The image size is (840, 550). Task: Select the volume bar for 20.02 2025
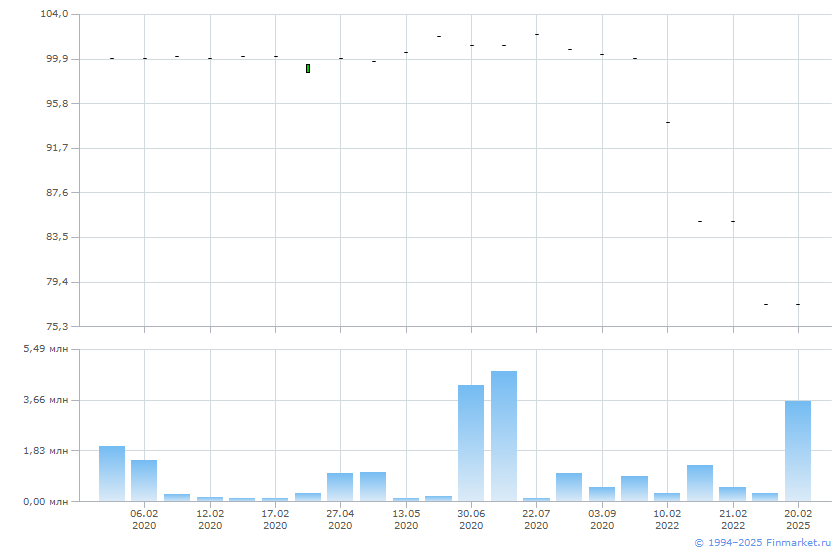click(x=798, y=451)
